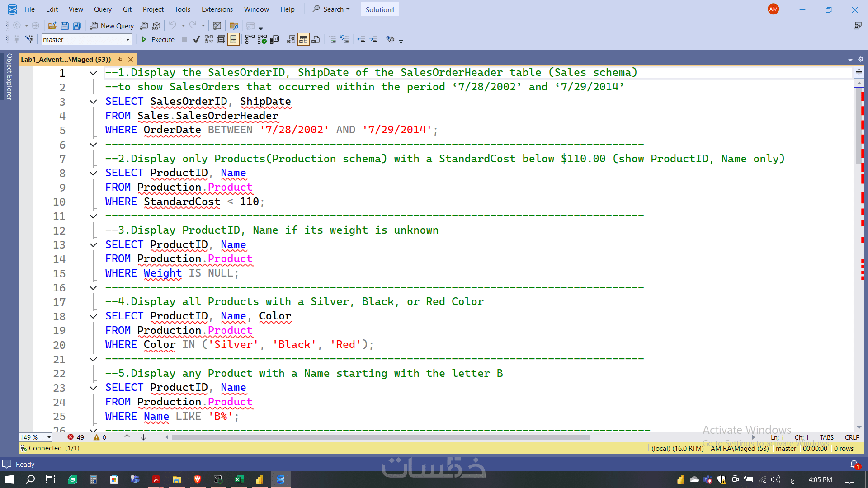
Task: Click the Save All icon
Action: tap(77, 26)
